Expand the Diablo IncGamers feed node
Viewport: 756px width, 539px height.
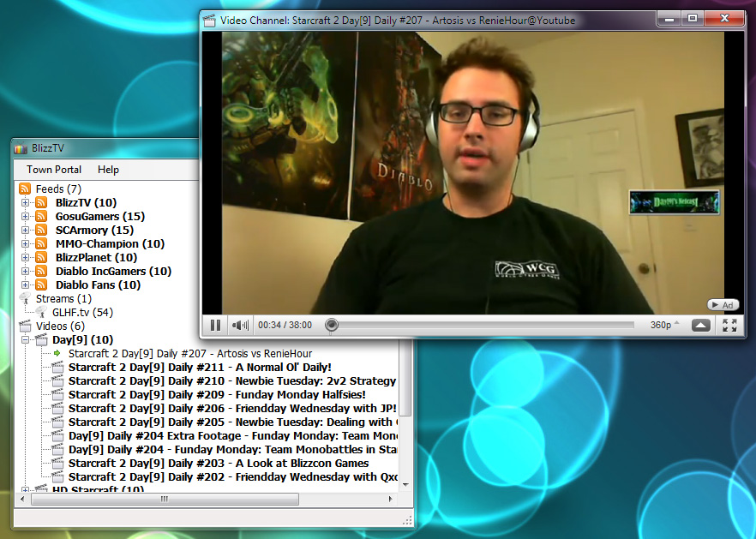click(x=25, y=272)
